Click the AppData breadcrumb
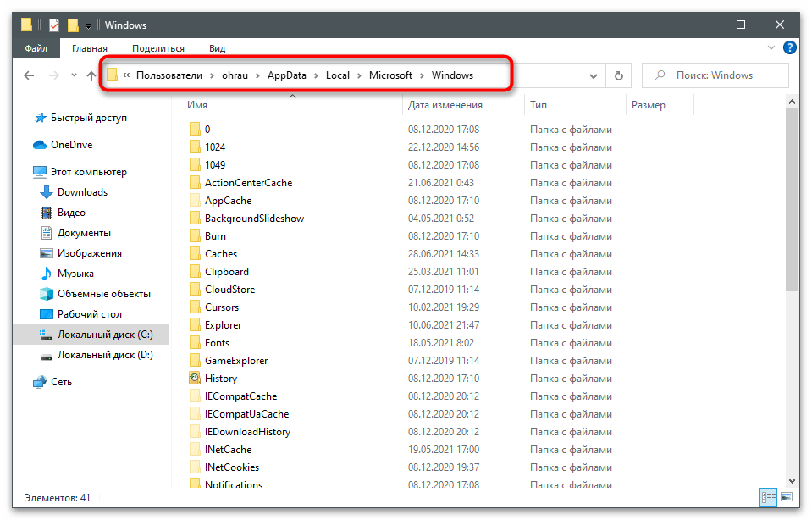 (286, 75)
